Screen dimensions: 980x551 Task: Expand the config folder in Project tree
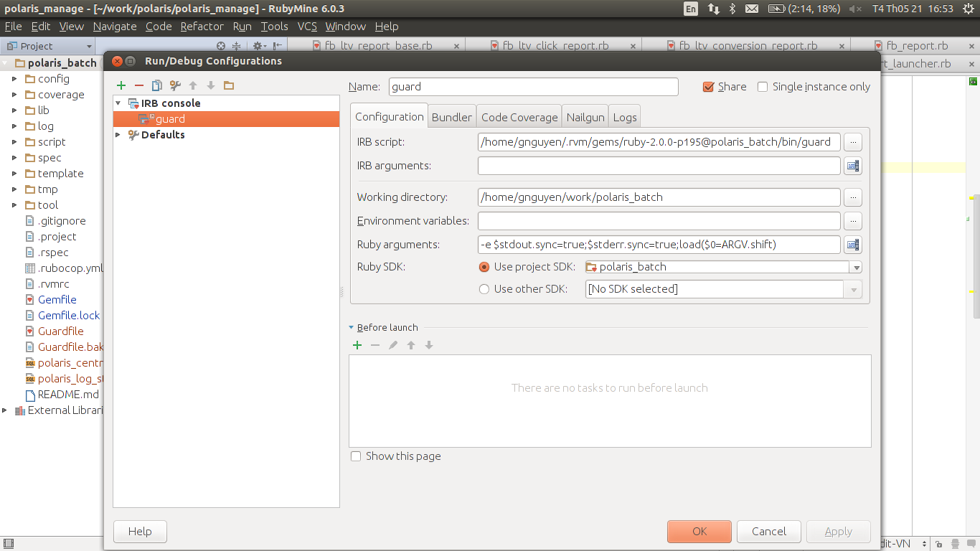(x=14, y=79)
